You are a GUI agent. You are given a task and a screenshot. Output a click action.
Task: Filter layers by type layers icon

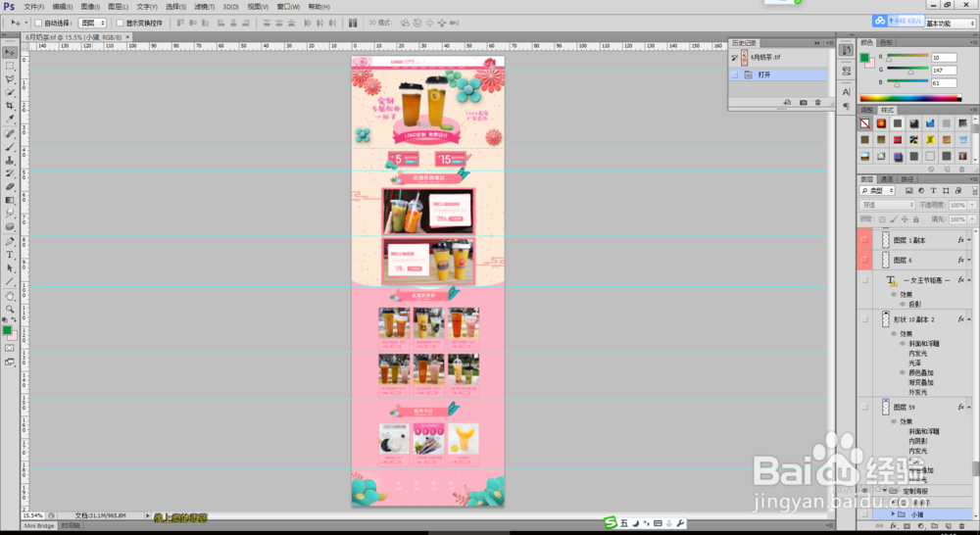point(934,191)
